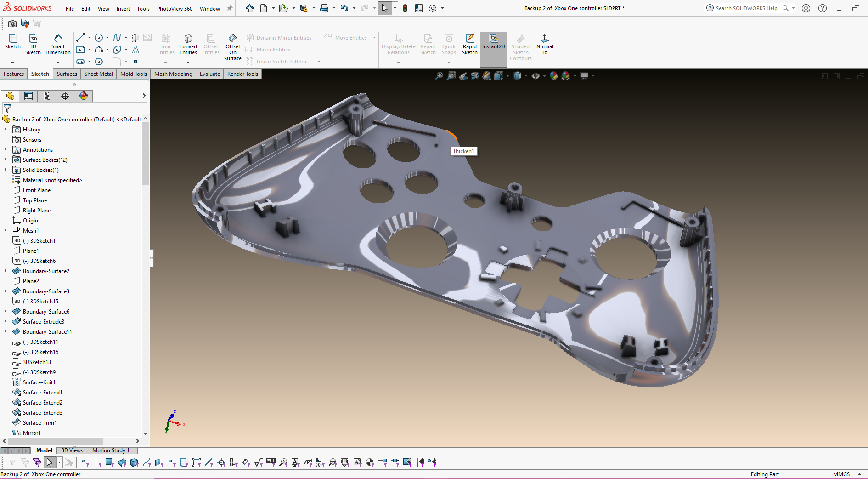Select the Mirror1 feature in the tree

31,433
